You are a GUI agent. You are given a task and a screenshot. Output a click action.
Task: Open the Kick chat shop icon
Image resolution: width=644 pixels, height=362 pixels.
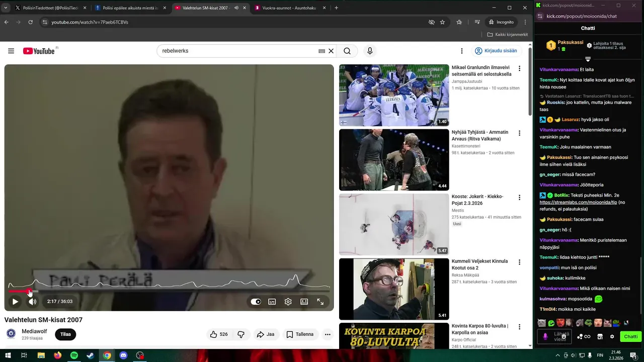600,337
